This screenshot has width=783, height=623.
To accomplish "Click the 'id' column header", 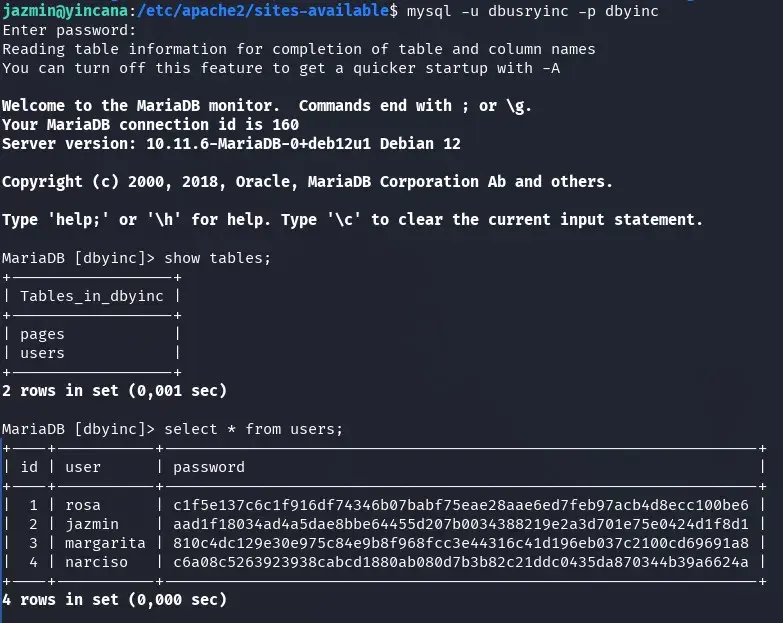I will click(x=29, y=467).
